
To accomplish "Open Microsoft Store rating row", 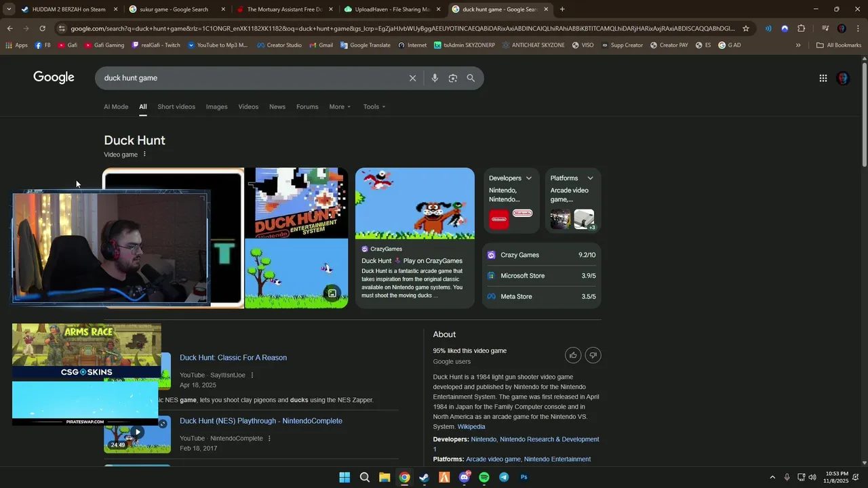I will tap(541, 276).
